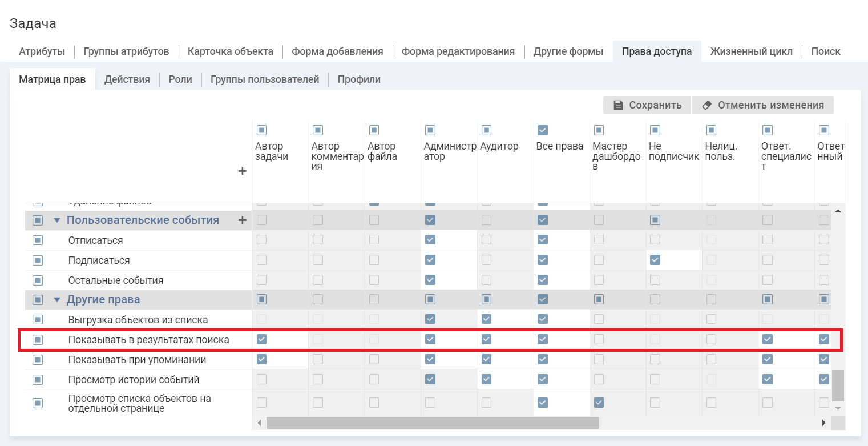Screen dimensions: 868x446
Task: Switch to the Роли subtab
Action: pos(180,79)
